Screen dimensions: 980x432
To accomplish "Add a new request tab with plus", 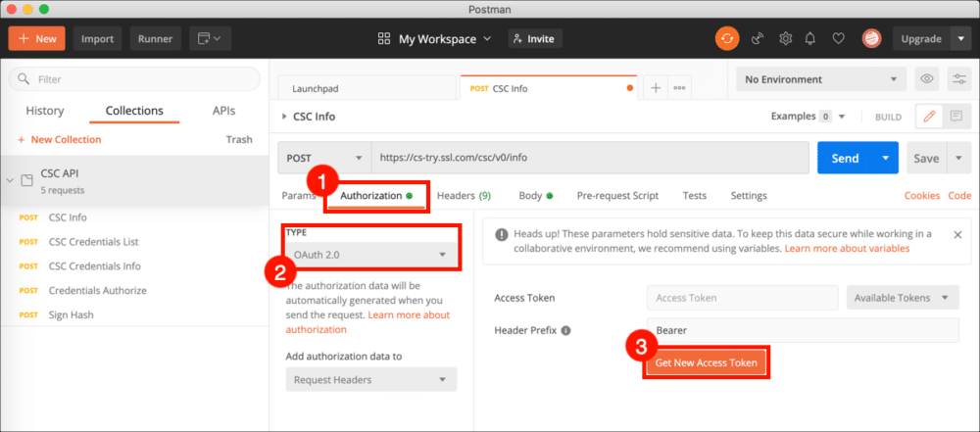I will tap(656, 87).
